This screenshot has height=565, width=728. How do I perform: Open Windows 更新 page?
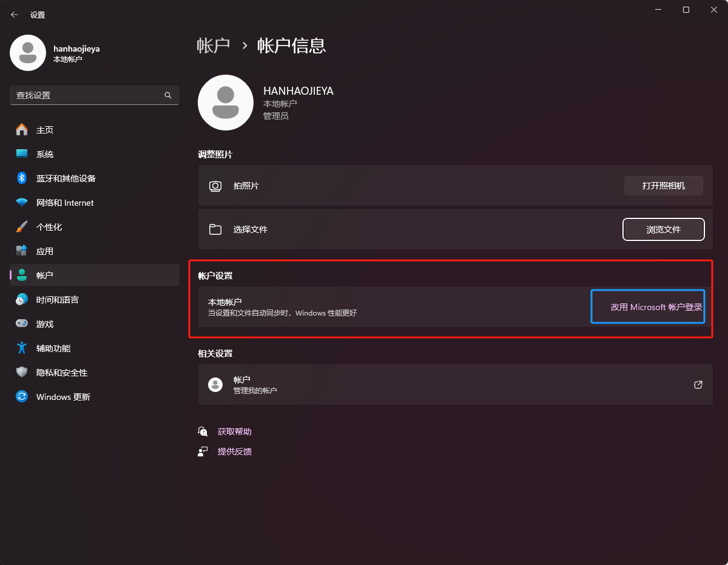coord(95,397)
